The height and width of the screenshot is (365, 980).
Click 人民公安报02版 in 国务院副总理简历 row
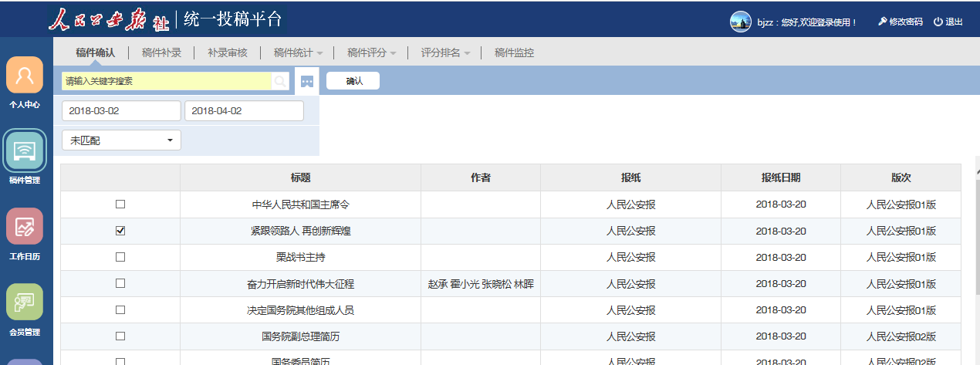pos(901,336)
